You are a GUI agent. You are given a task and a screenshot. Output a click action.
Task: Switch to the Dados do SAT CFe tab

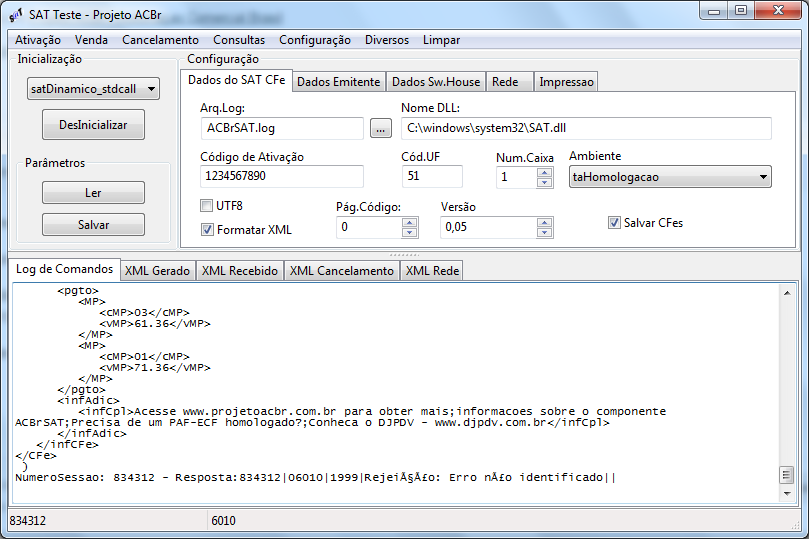coord(236,80)
